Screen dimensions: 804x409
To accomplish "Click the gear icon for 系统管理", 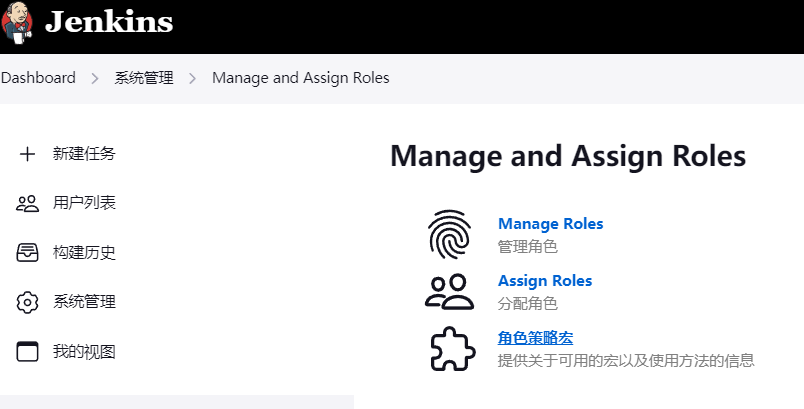I will tap(27, 302).
